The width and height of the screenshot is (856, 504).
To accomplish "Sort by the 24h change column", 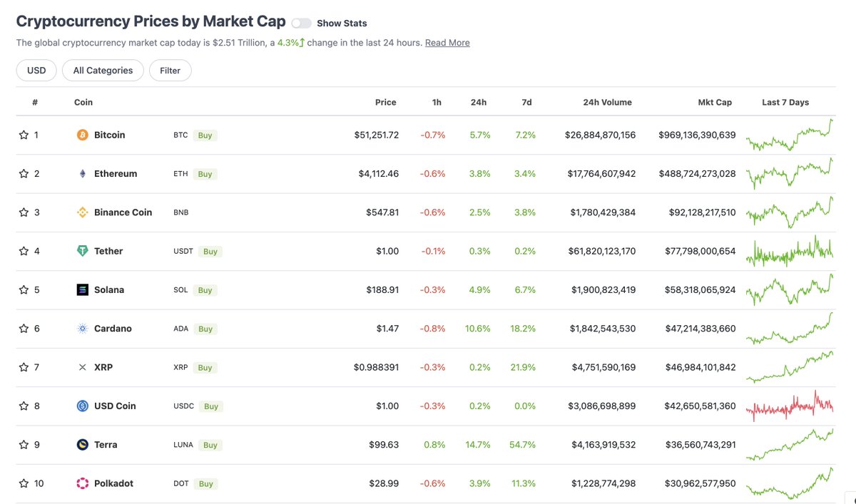I will pos(479,102).
